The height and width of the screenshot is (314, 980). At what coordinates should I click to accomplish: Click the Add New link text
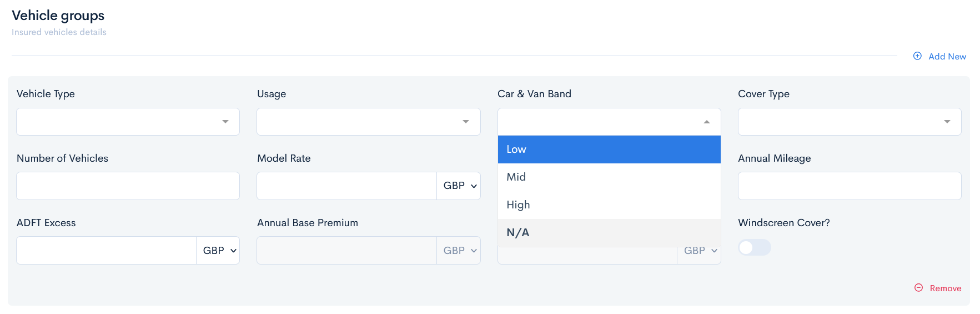(947, 57)
